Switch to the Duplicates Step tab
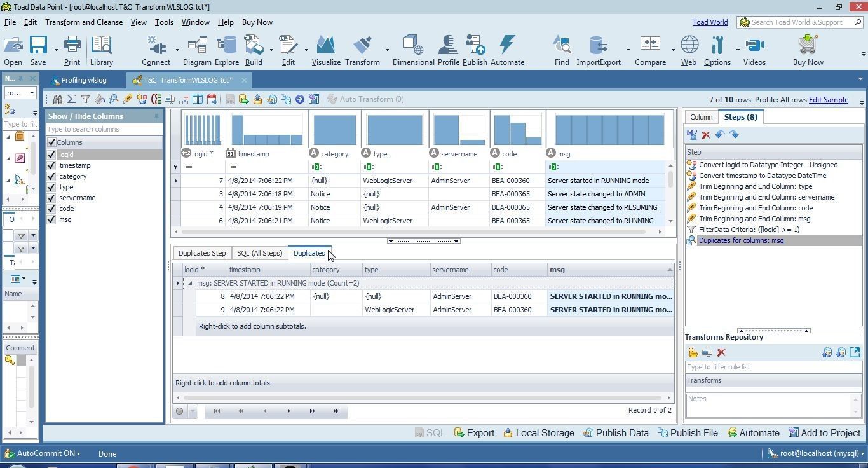The width and height of the screenshot is (868, 468). tap(202, 253)
